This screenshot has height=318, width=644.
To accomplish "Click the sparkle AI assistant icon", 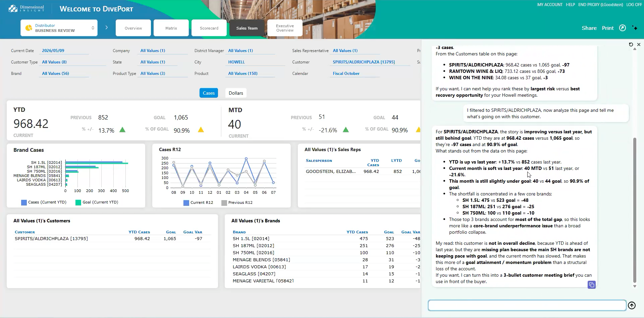I will 635,28.
